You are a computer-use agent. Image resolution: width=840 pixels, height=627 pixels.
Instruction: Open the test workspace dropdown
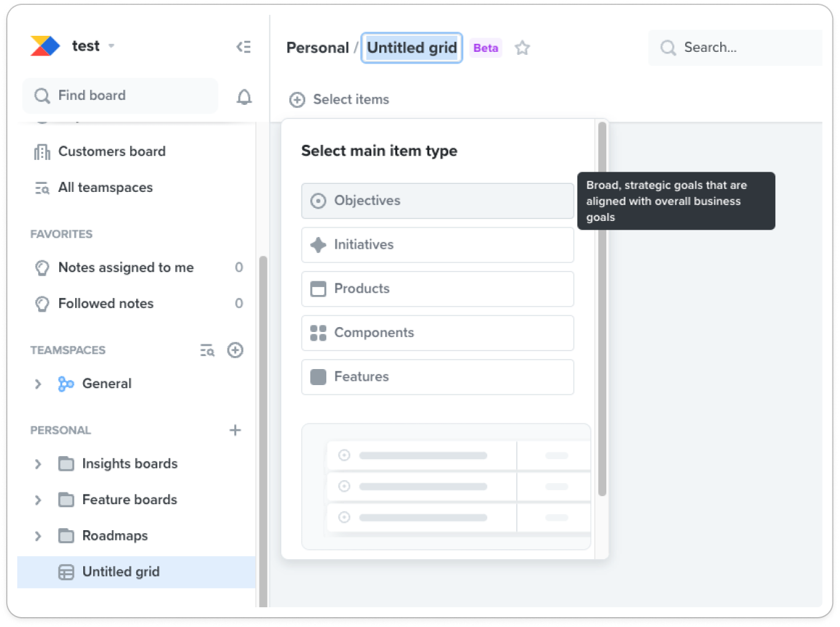(x=111, y=46)
